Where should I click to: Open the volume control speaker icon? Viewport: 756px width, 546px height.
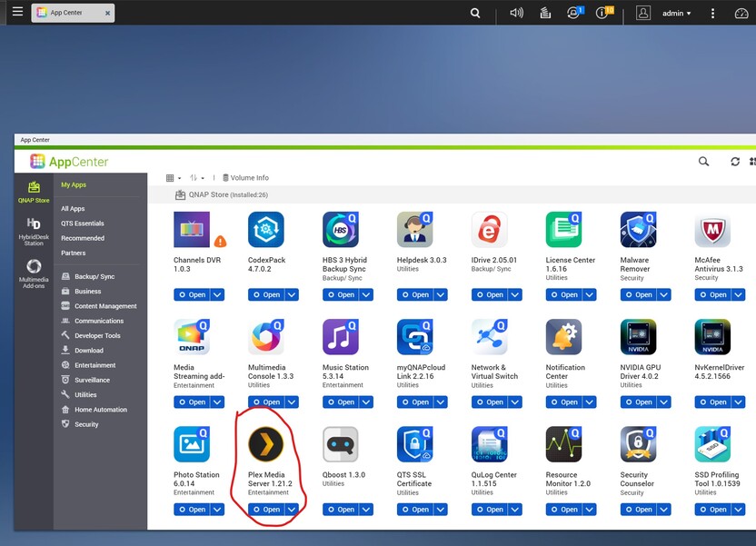pos(516,13)
